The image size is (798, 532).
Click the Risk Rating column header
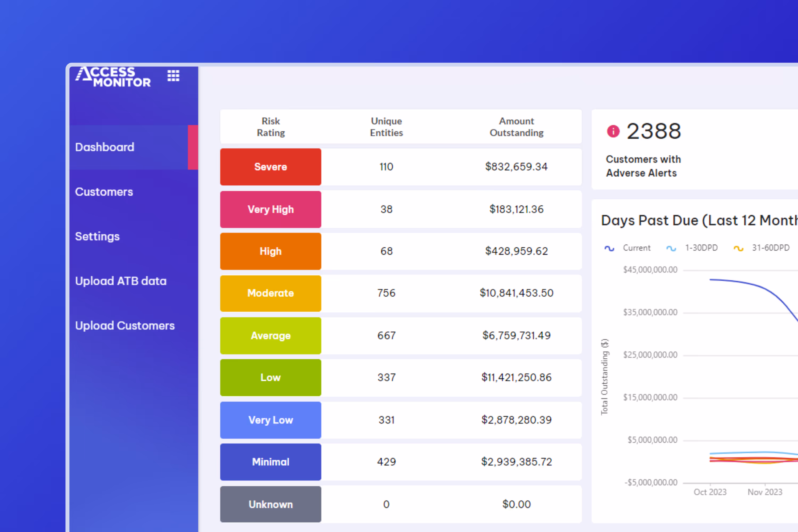(271, 127)
